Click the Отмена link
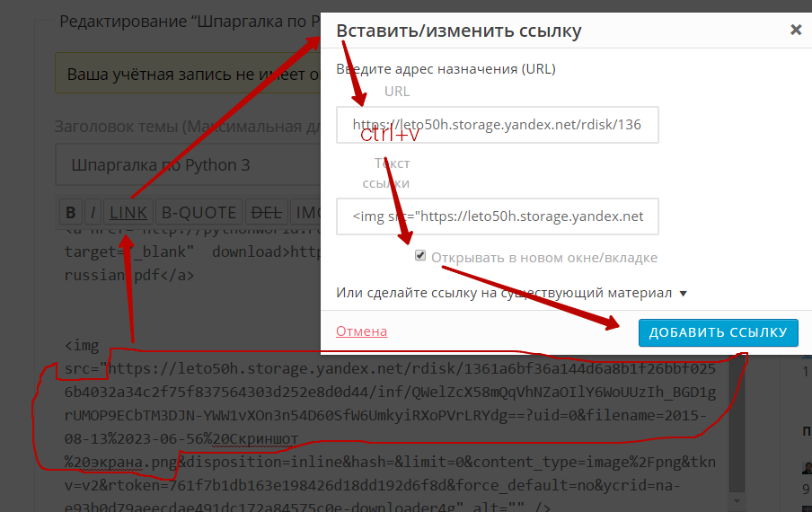 [x=361, y=331]
